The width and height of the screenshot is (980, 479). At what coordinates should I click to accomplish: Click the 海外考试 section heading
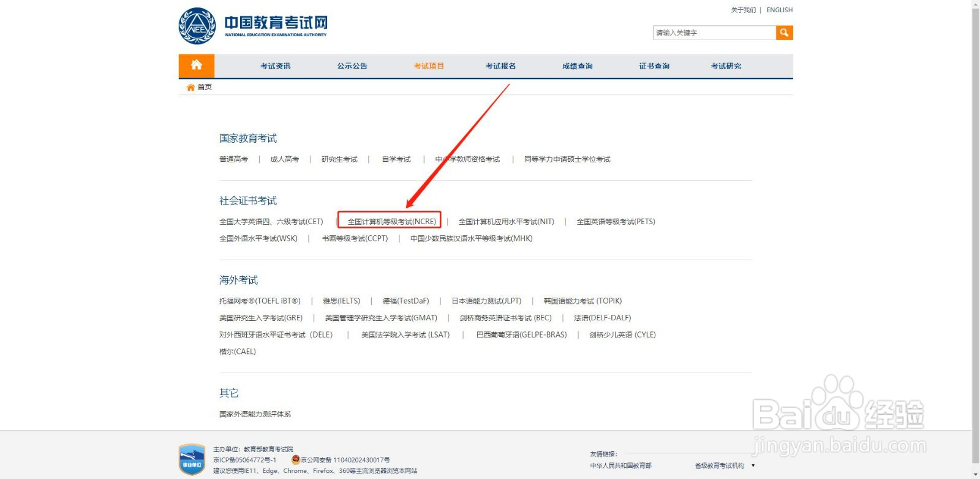[x=239, y=280]
